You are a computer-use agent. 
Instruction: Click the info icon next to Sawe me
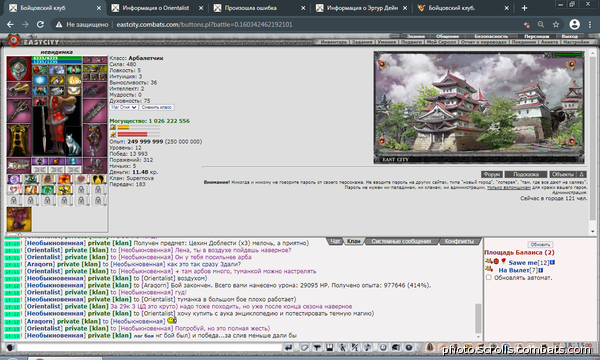coord(552,262)
